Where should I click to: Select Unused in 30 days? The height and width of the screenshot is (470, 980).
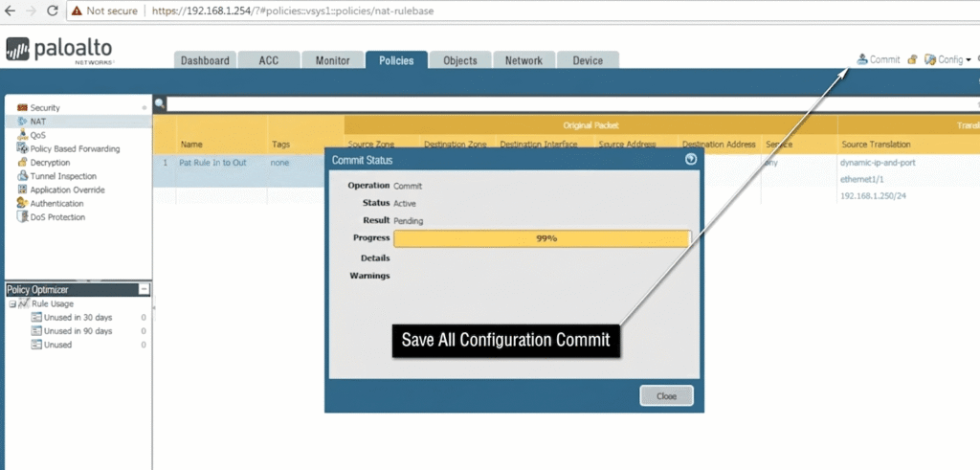coord(78,318)
